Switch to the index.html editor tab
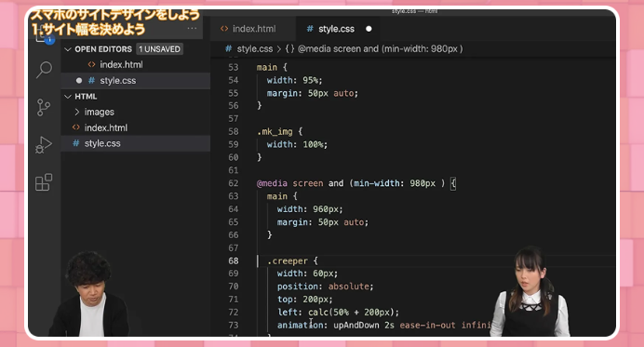 click(x=254, y=29)
